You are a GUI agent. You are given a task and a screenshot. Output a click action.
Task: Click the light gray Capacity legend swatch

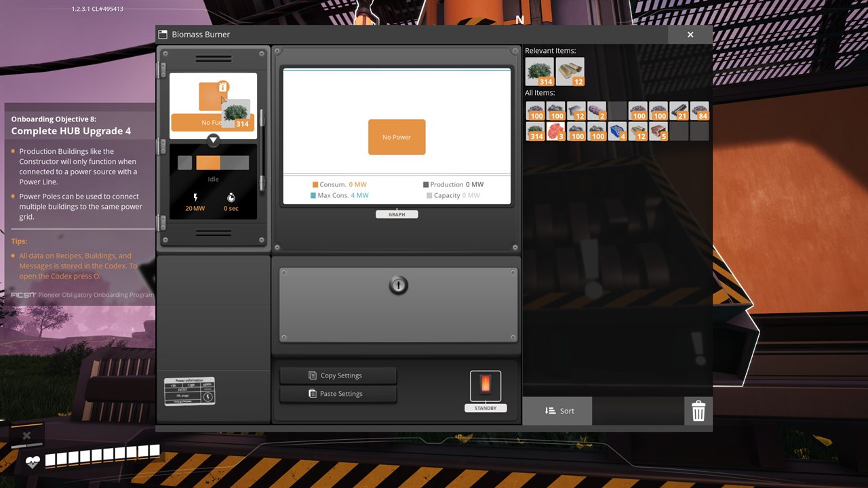click(x=429, y=195)
